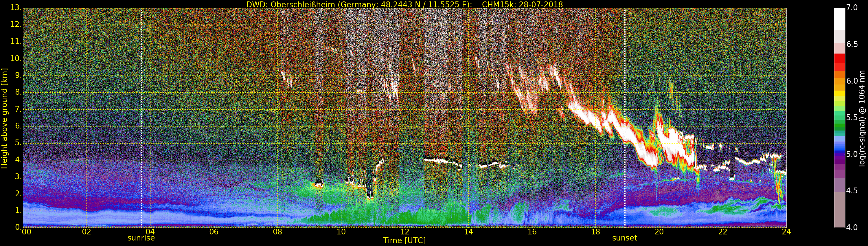Click the y-axis tick label '5.'

click(18, 143)
